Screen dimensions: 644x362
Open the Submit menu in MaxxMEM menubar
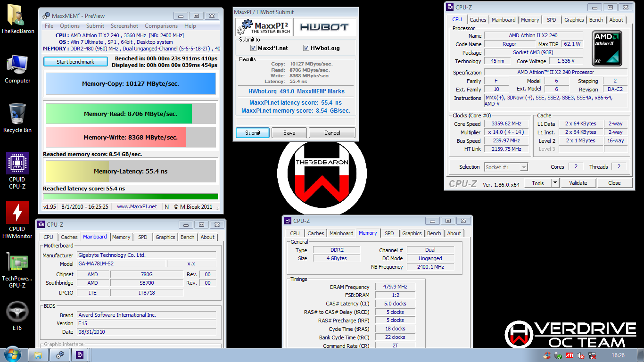95,26
